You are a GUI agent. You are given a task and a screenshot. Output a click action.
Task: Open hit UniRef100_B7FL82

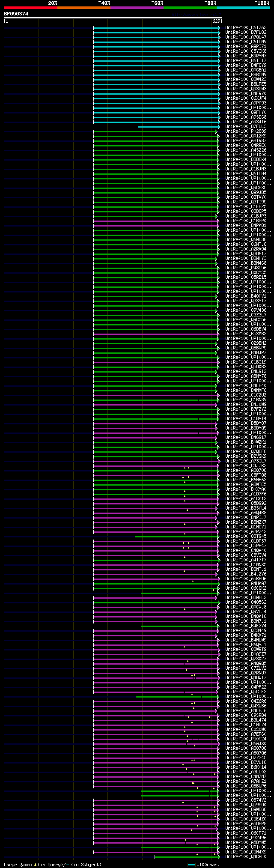[x=246, y=33]
